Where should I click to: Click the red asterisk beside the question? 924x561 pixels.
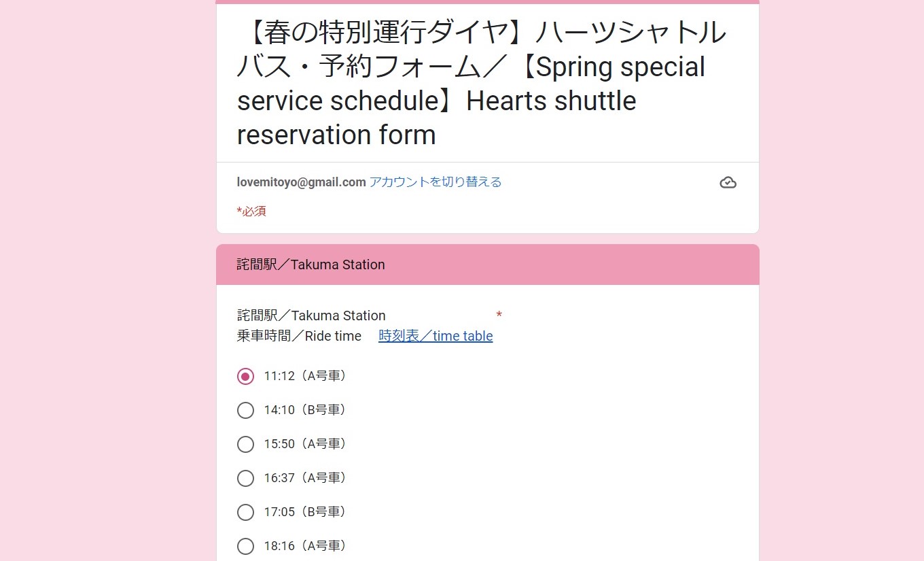[499, 315]
